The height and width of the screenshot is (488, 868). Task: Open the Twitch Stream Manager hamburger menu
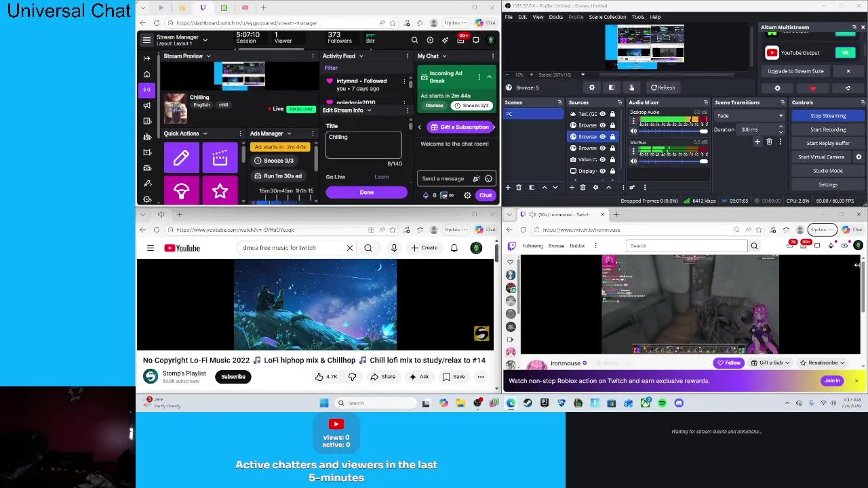point(146,40)
